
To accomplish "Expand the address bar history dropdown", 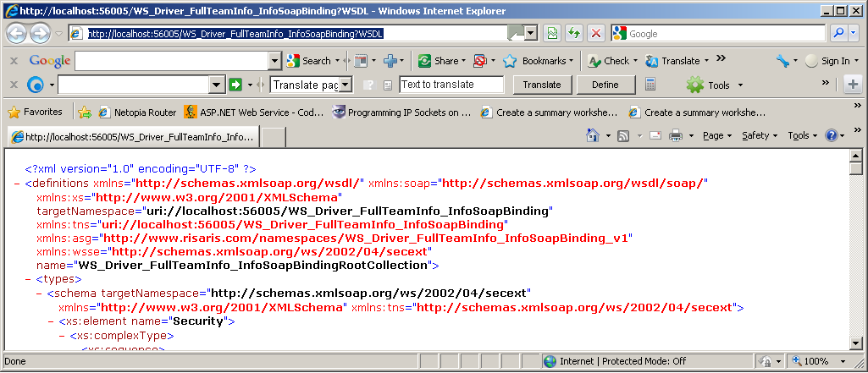I will (x=531, y=34).
